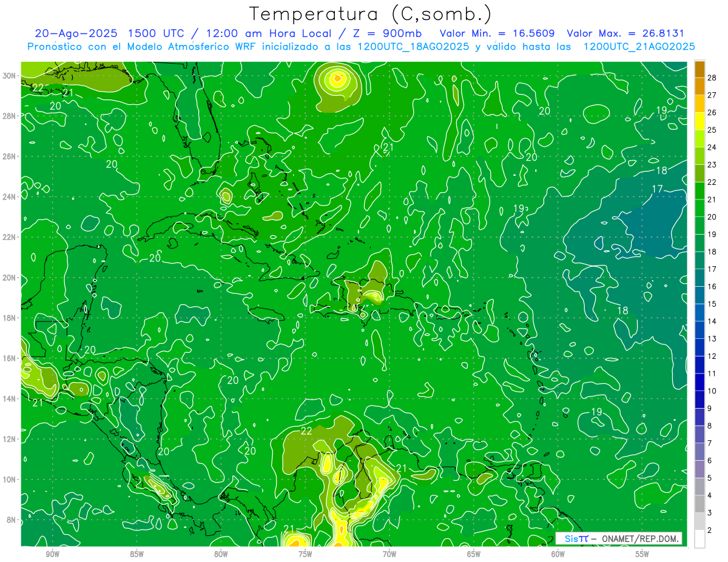This screenshot has height=562, width=728.
Task: Click the '16N' latitude axis label
Action: tap(10, 358)
